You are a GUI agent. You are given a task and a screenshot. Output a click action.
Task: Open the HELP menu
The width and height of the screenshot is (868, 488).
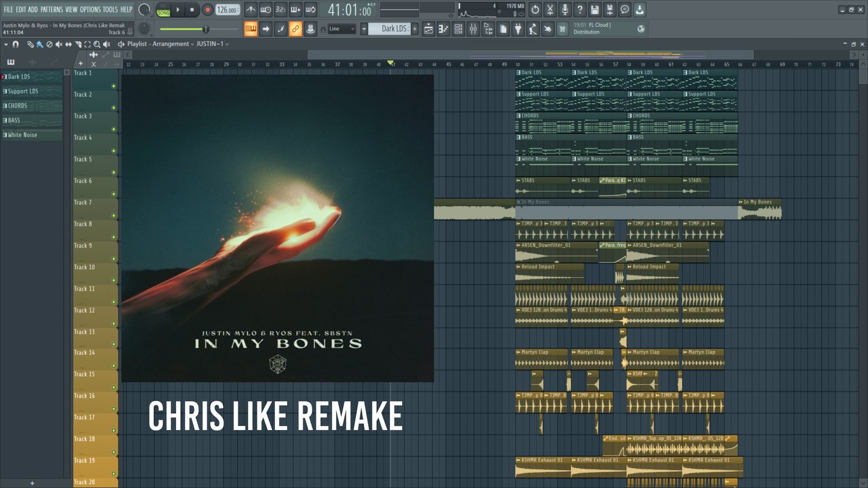pos(126,9)
